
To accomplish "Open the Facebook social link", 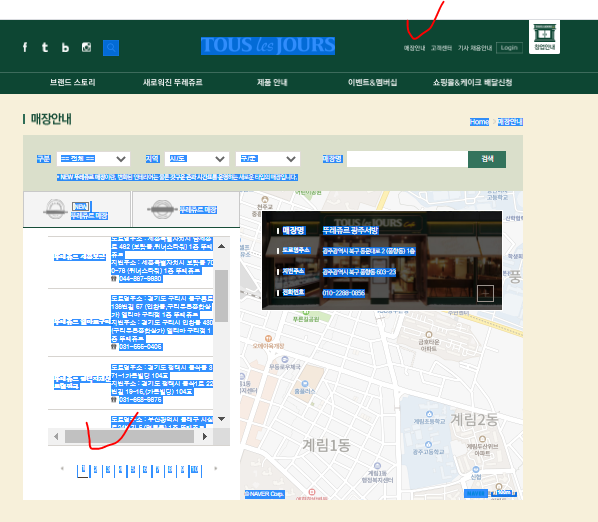I will coord(25,47).
